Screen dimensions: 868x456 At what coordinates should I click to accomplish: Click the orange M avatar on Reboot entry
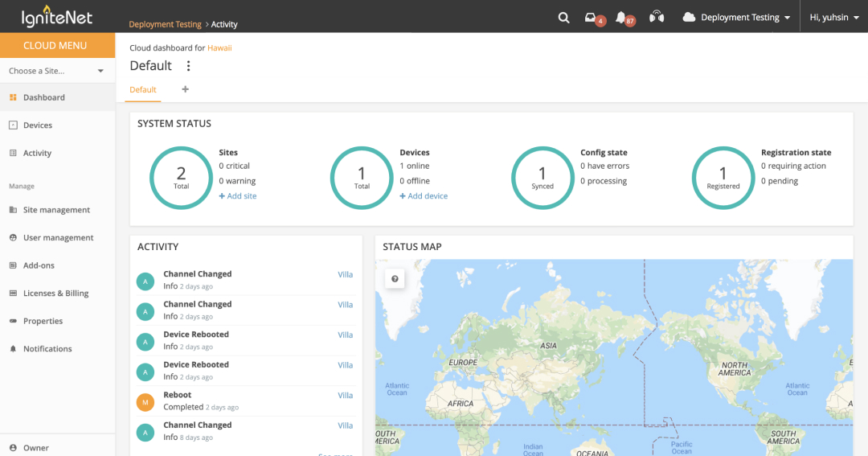[x=145, y=401]
